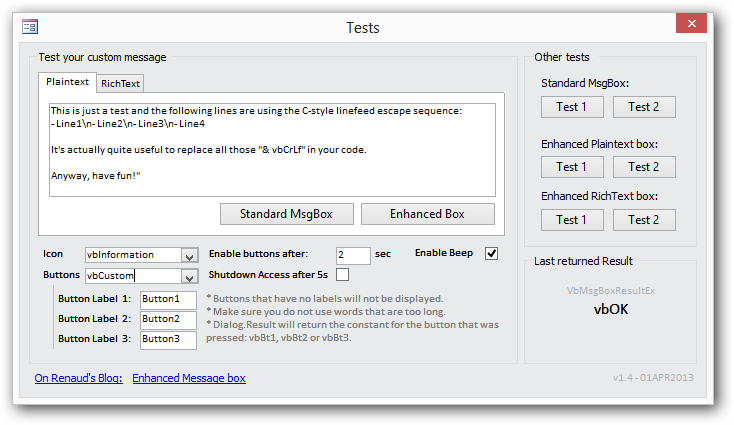Click the 'Test your custom message' group title
Image resolution: width=734 pixels, height=425 pixels.
click(x=103, y=57)
